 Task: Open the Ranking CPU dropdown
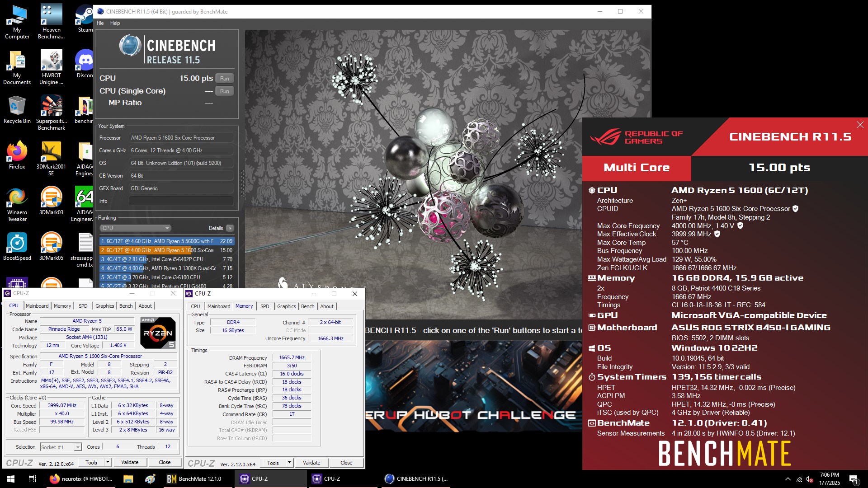point(135,228)
